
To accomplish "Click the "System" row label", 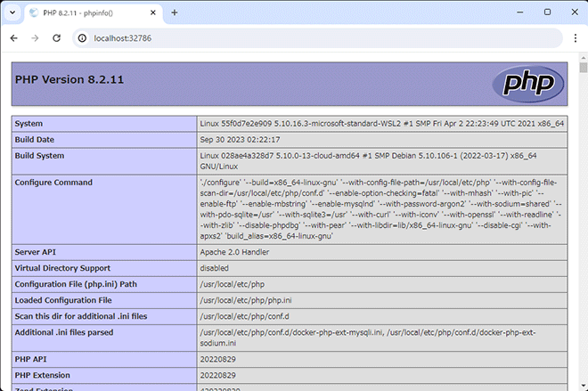I will (x=29, y=124).
